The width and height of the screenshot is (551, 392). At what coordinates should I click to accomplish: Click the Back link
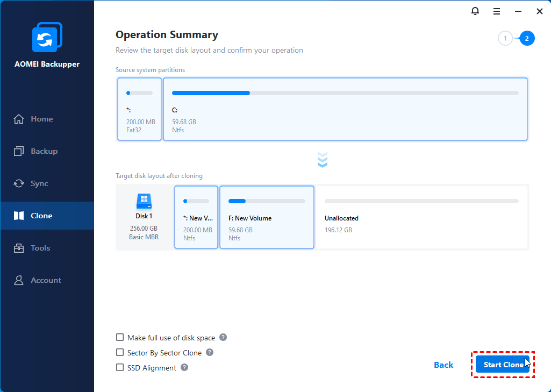point(443,365)
